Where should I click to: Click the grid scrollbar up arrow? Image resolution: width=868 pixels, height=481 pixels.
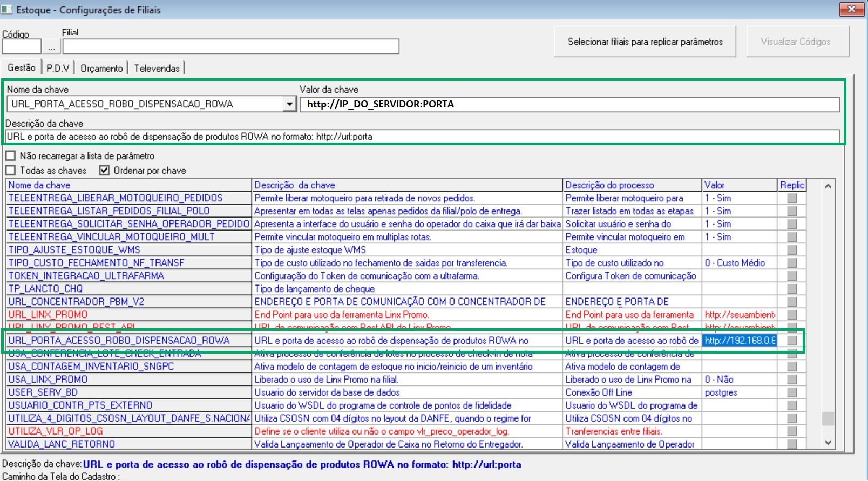tap(828, 186)
